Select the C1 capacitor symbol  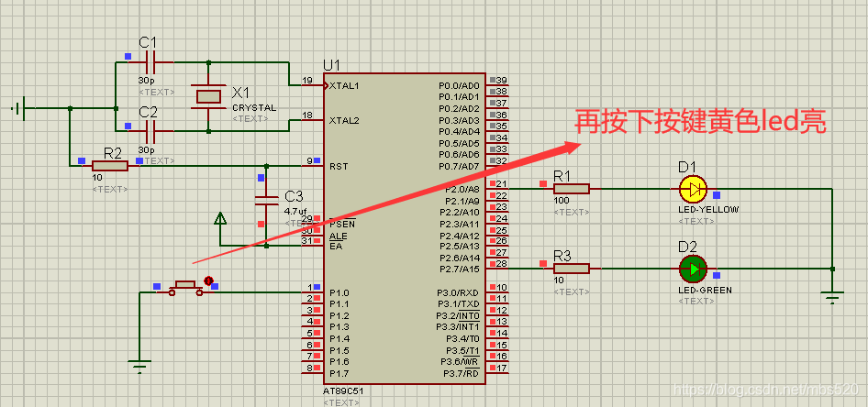tap(149, 62)
